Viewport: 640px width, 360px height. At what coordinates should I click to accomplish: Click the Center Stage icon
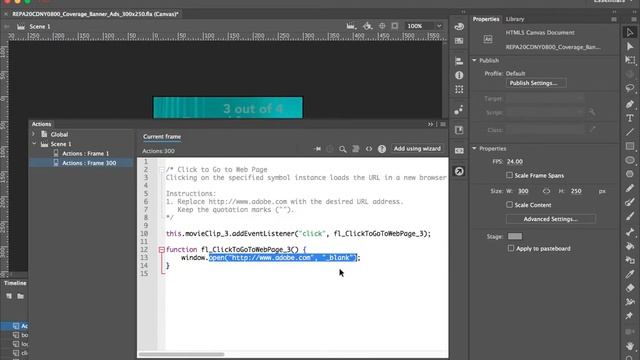pos(382,26)
